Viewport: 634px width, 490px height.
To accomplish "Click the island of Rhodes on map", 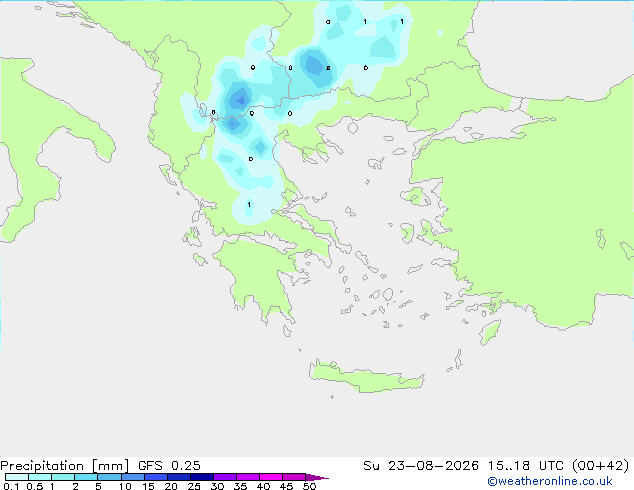I will tap(490, 332).
